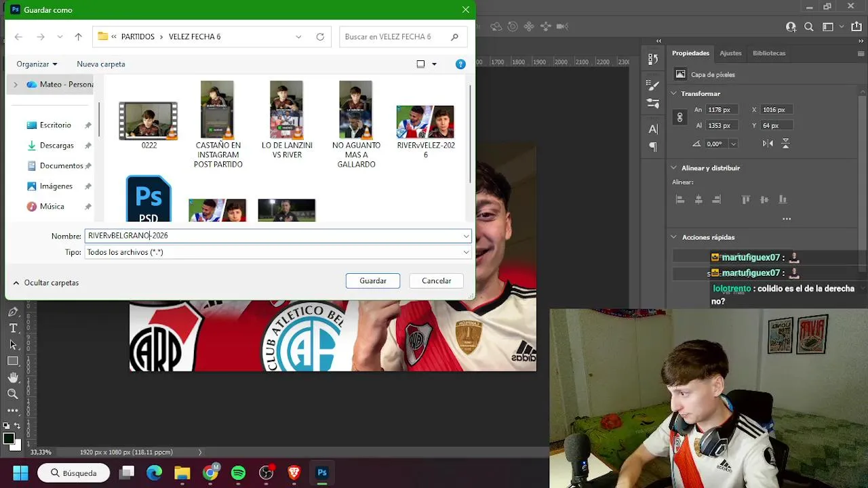Image resolution: width=868 pixels, height=488 pixels.
Task: Set foreground color swatch
Action: pyautogui.click(x=9, y=439)
